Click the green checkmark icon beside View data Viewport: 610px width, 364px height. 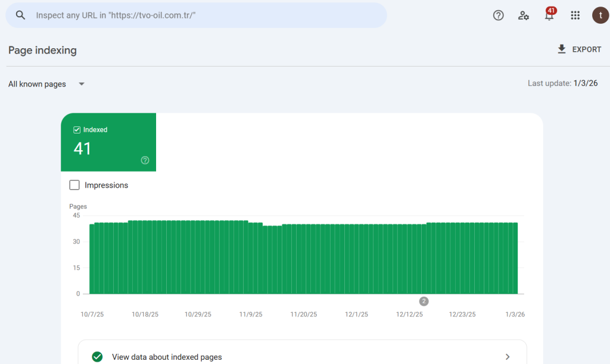coord(97,357)
